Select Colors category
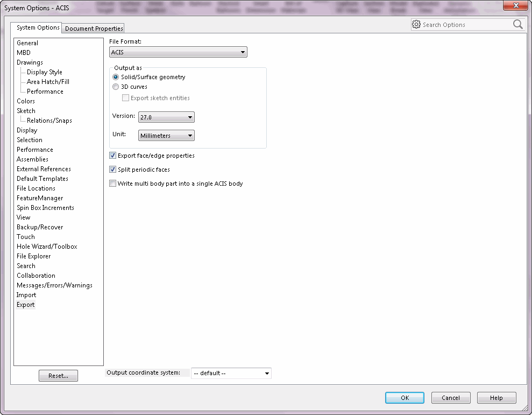This screenshot has width=532, height=415. 26,101
